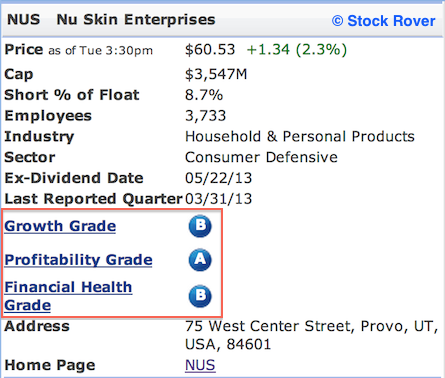Image resolution: width=445 pixels, height=378 pixels.
Task: Click the Nu Skin Enterprises company name
Action: tap(136, 20)
